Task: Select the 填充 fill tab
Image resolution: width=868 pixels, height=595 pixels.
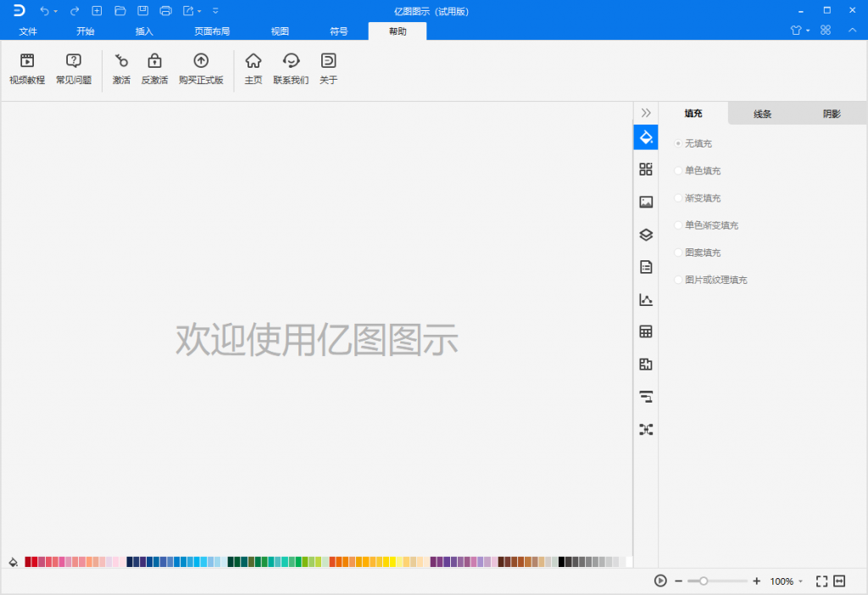Action: 693,114
